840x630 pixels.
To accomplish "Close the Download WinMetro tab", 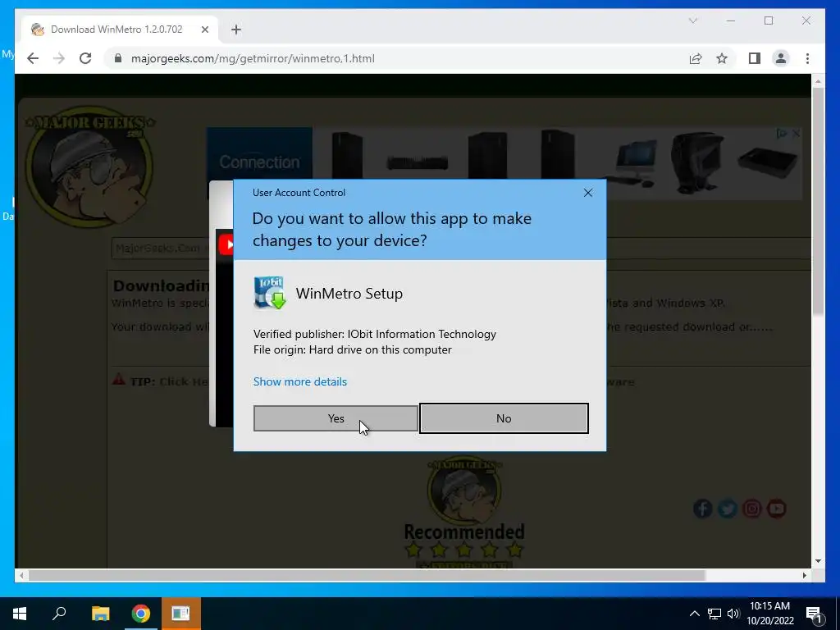I will click(x=204, y=30).
